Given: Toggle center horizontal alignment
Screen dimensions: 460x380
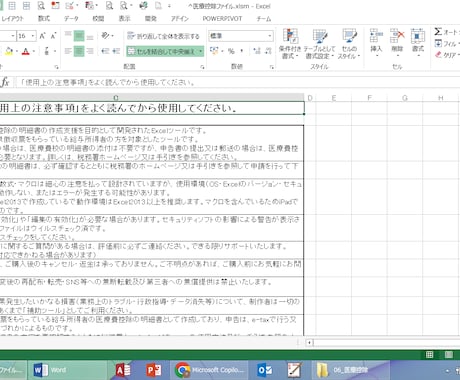Looking at the screenshot, I should (79, 51).
